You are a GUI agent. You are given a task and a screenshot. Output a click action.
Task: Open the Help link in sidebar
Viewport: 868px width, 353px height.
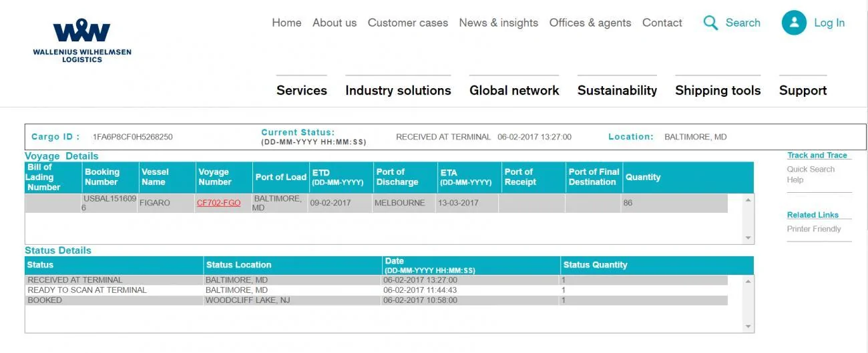795,180
